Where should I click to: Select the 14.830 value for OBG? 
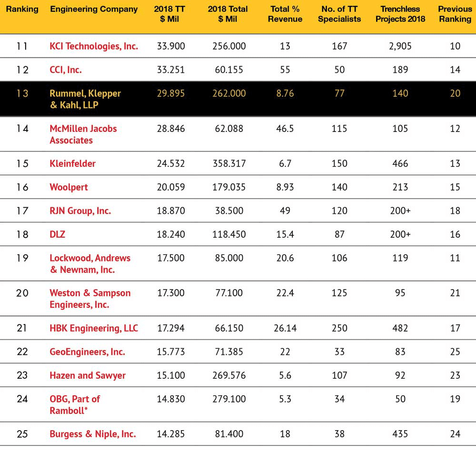point(171,399)
